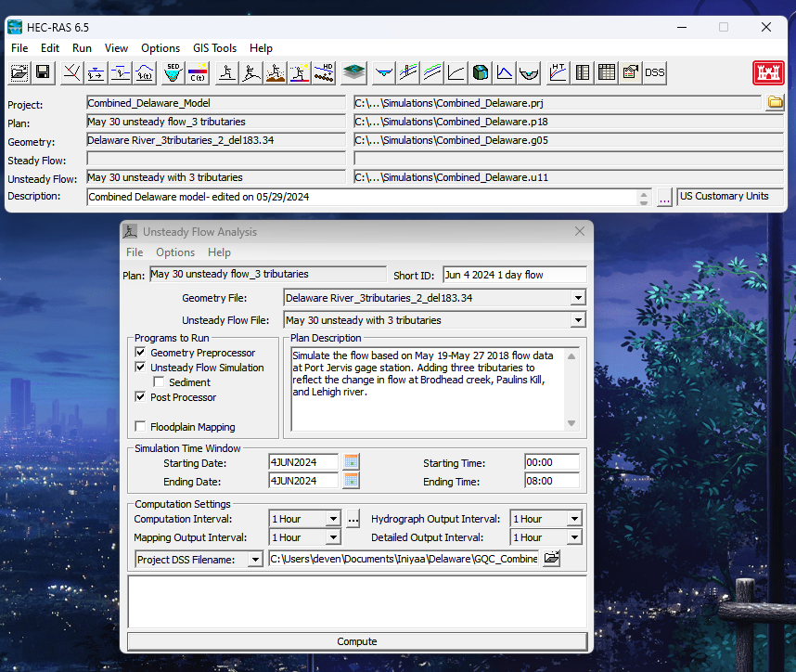Click the Plan Description scroll-down arrow

point(571,423)
